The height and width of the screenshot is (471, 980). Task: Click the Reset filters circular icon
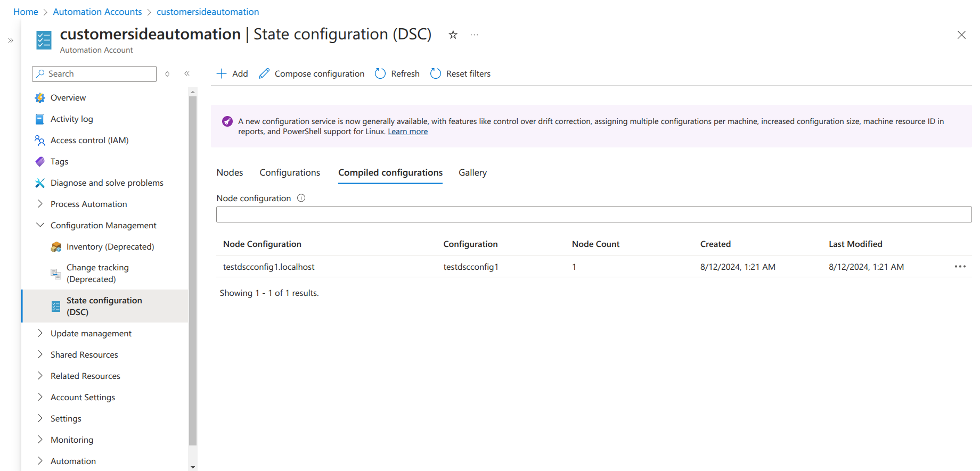point(436,73)
